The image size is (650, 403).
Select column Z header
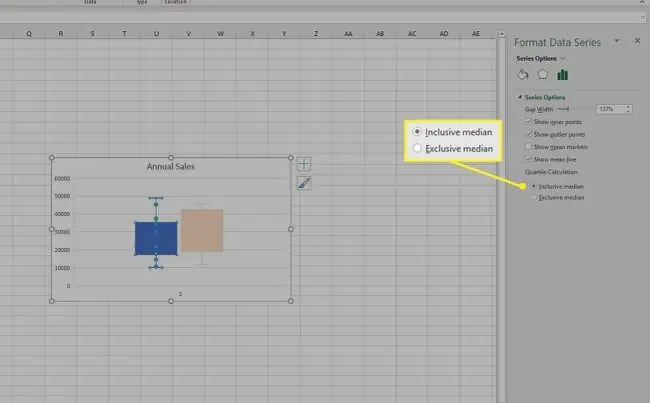pos(316,34)
